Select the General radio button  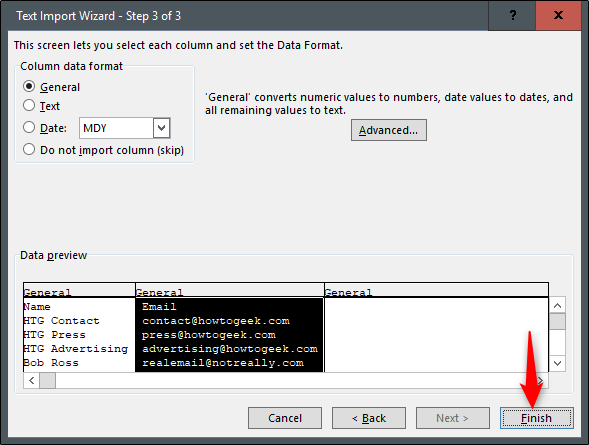coord(29,86)
